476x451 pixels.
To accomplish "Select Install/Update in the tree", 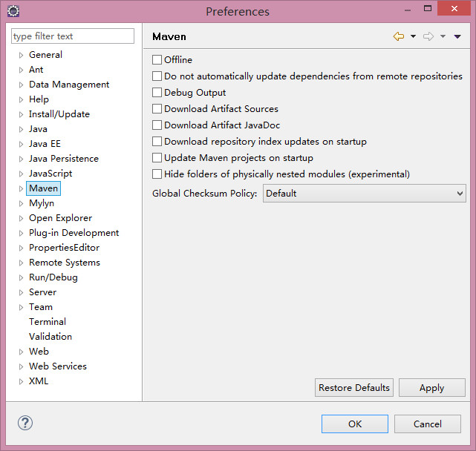I will click(x=59, y=114).
